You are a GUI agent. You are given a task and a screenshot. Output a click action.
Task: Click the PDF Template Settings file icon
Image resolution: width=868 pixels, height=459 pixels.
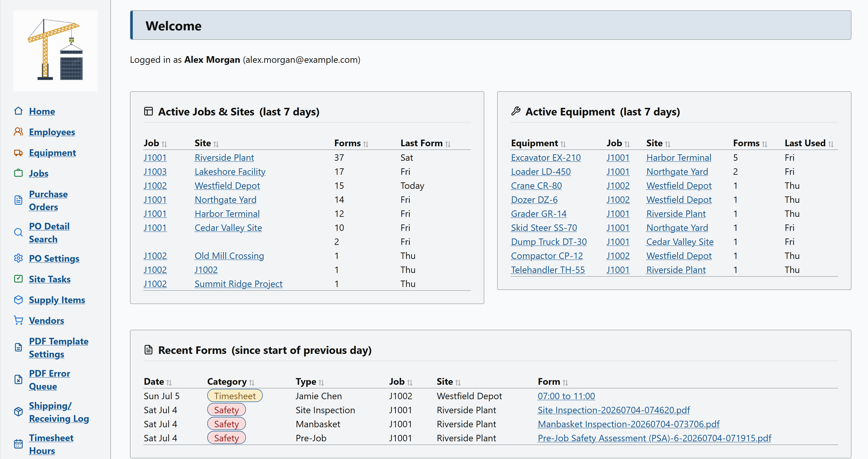click(x=19, y=347)
